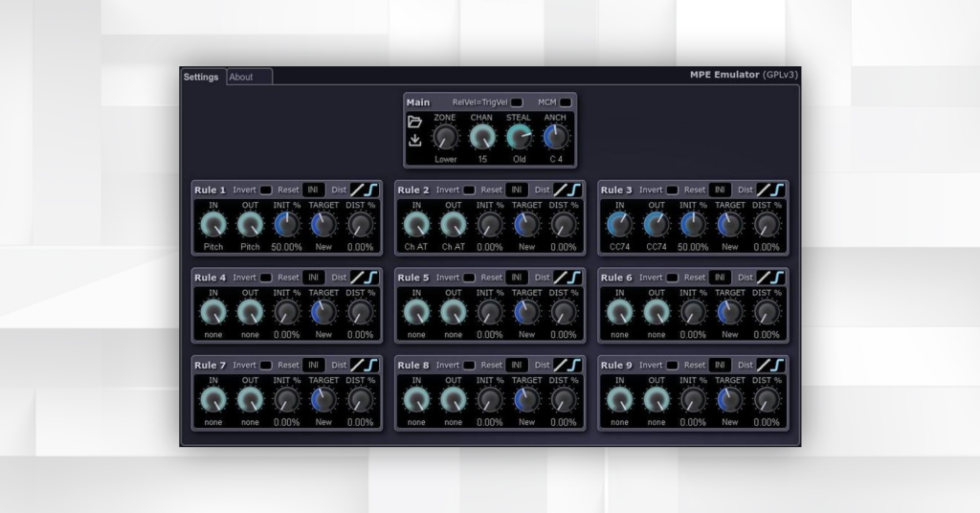This screenshot has height=513, width=980.
Task: Select S-curve distortion for Rule 4
Action: [x=372, y=278]
